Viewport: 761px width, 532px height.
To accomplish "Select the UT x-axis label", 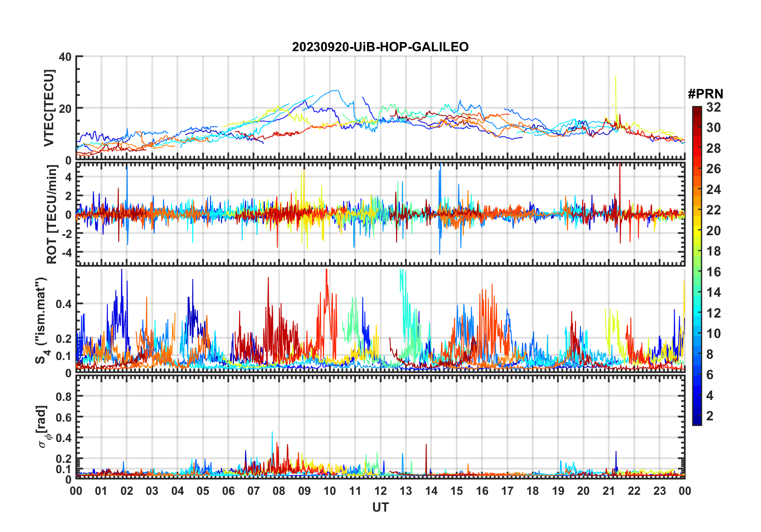I will pos(380,508).
